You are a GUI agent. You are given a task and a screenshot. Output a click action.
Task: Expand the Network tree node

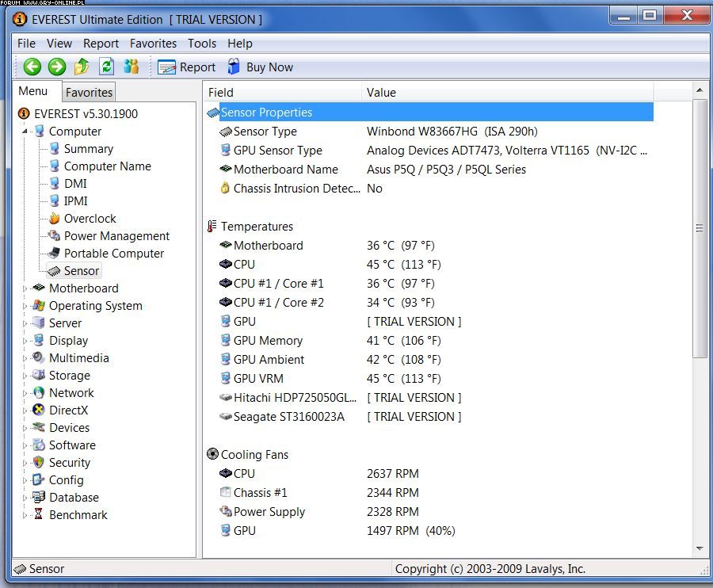point(25,393)
